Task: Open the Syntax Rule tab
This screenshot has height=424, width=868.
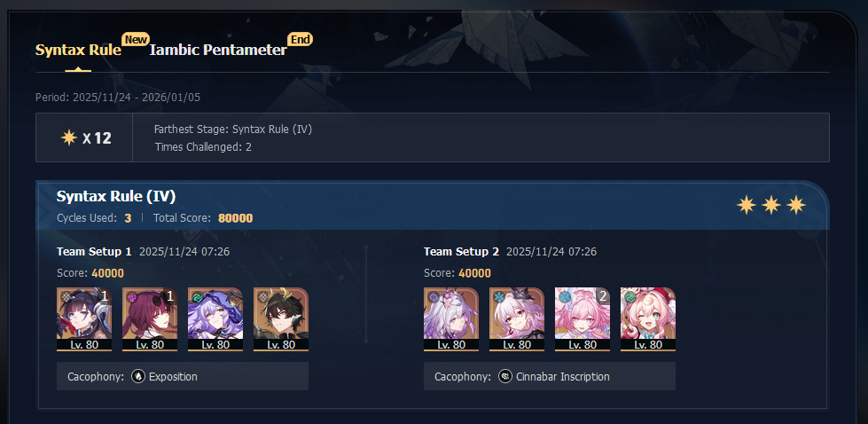Action: 78,51
